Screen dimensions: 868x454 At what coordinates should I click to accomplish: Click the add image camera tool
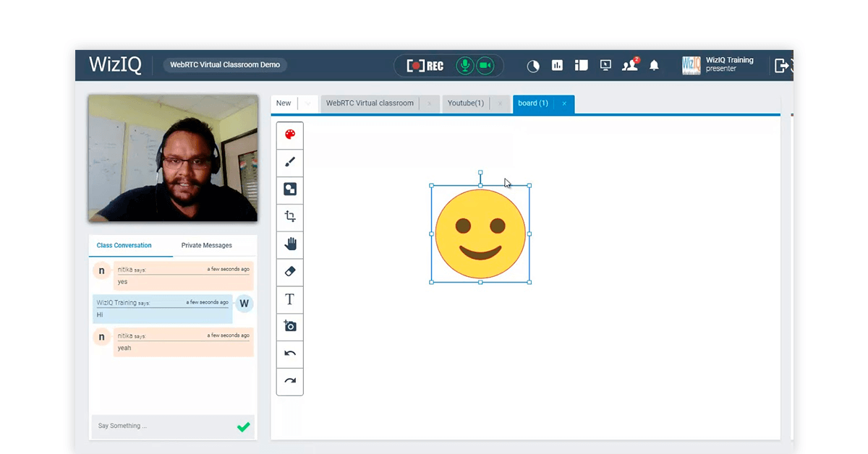(290, 326)
